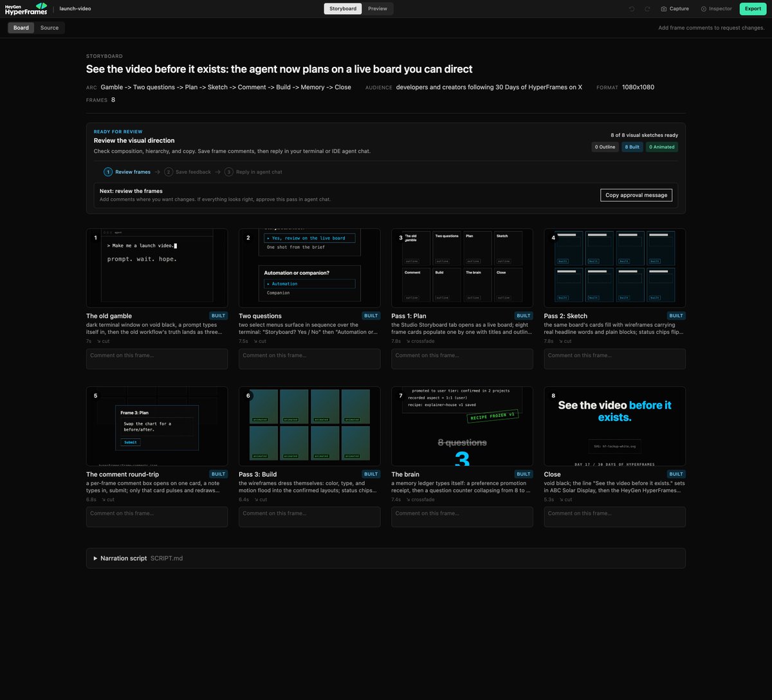Select step 1 Review frames circle
Viewport: 772px width, 700px height.
(x=108, y=172)
